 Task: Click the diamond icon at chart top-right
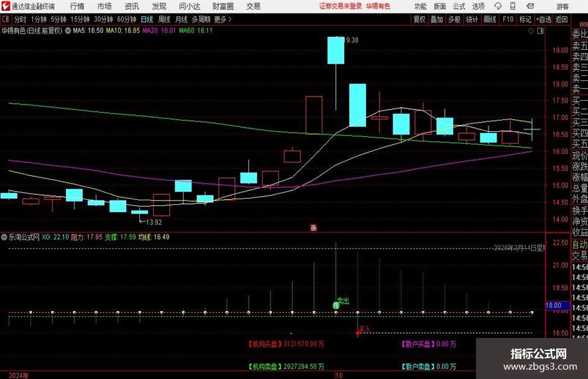(531, 31)
